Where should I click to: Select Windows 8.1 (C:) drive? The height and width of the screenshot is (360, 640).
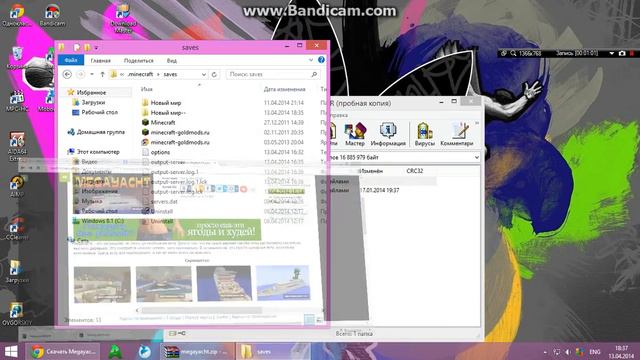point(102,221)
